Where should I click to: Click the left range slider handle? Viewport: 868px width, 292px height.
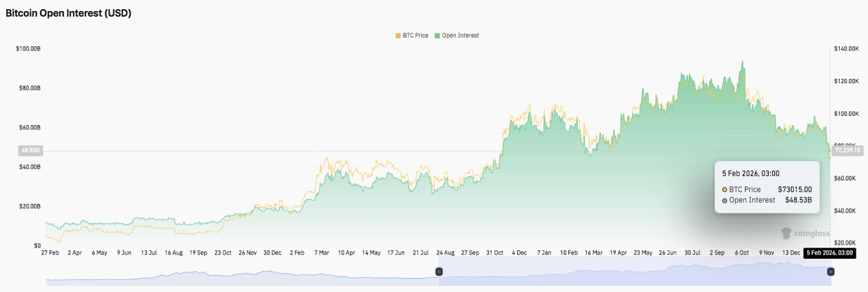tap(439, 271)
